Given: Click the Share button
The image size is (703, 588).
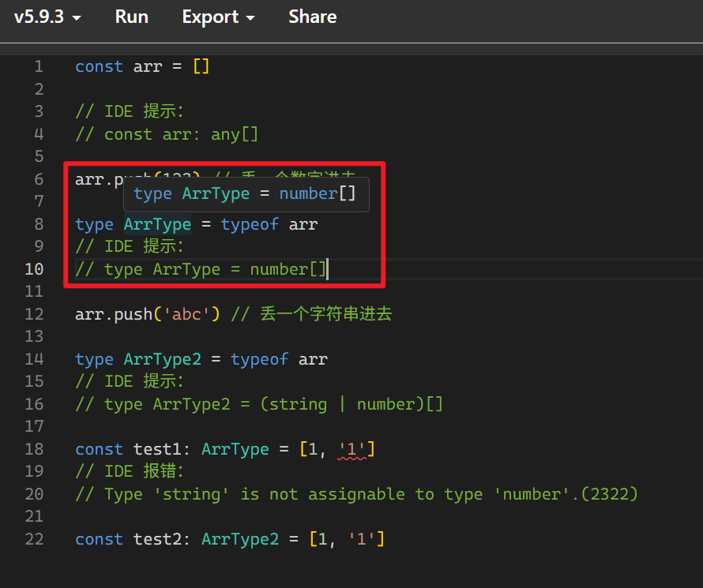Looking at the screenshot, I should (x=313, y=17).
